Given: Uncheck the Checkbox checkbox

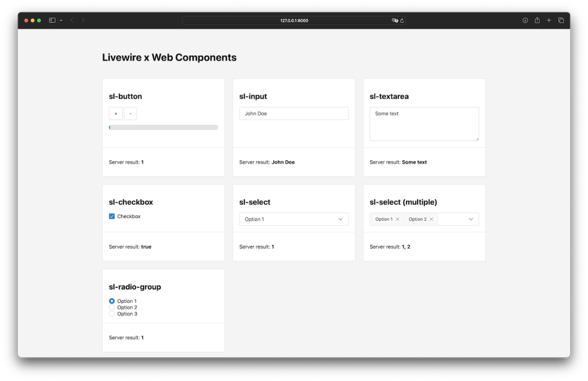Looking at the screenshot, I should (x=112, y=216).
